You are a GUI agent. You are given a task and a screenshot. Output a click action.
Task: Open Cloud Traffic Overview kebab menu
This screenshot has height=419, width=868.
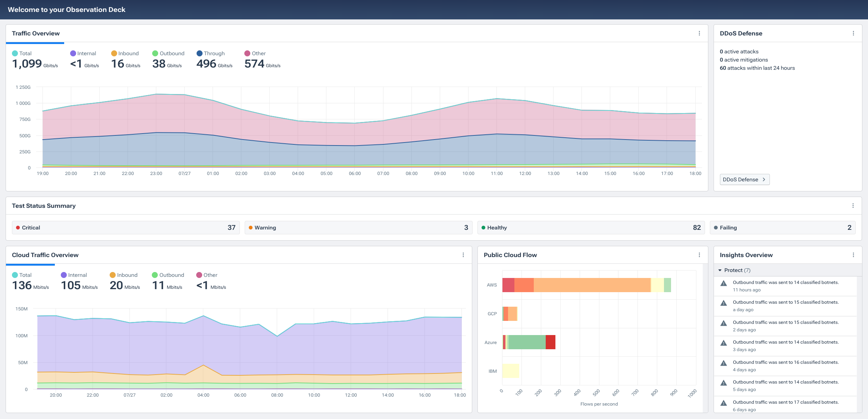point(463,255)
